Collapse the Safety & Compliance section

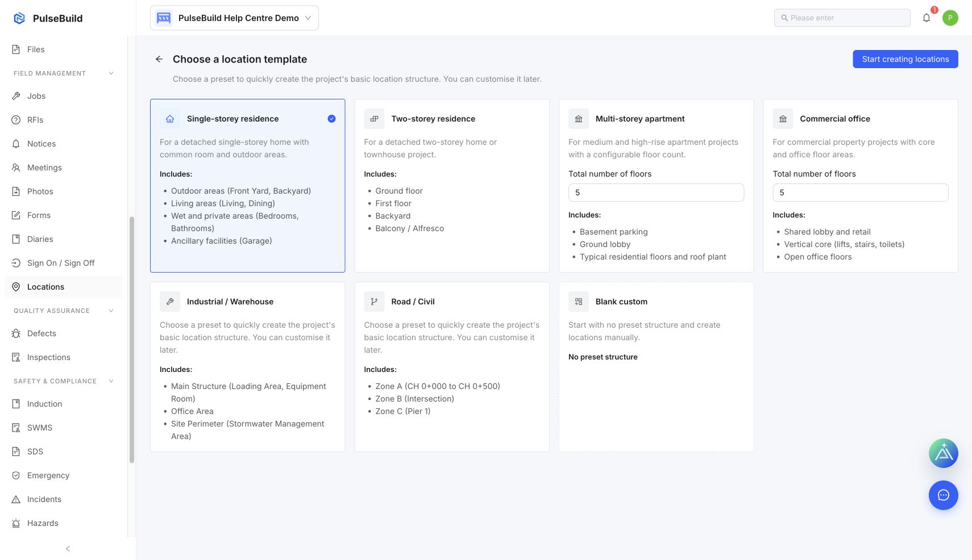[111, 381]
